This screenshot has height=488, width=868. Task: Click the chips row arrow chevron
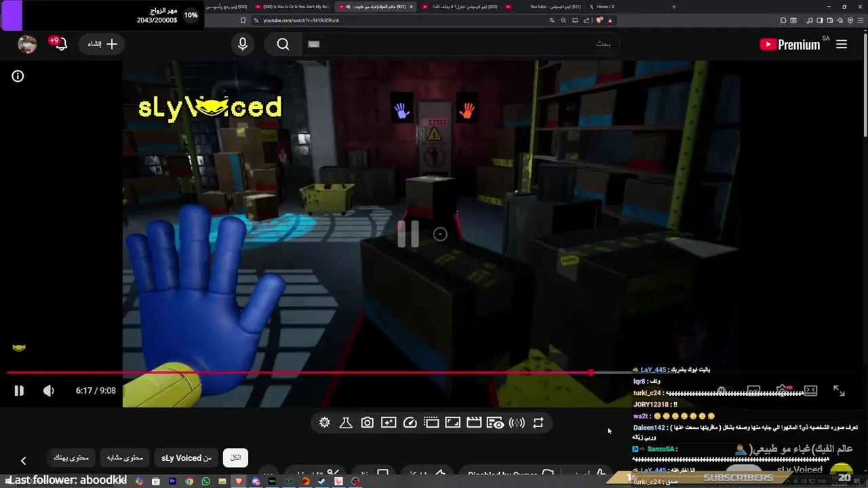pos(23,461)
